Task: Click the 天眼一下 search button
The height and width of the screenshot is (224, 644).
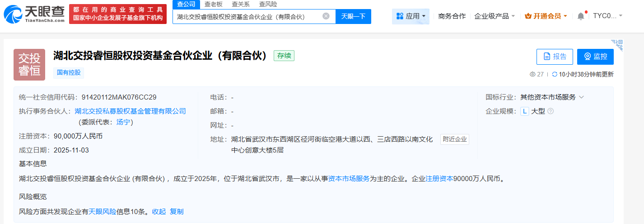Action: [x=353, y=16]
